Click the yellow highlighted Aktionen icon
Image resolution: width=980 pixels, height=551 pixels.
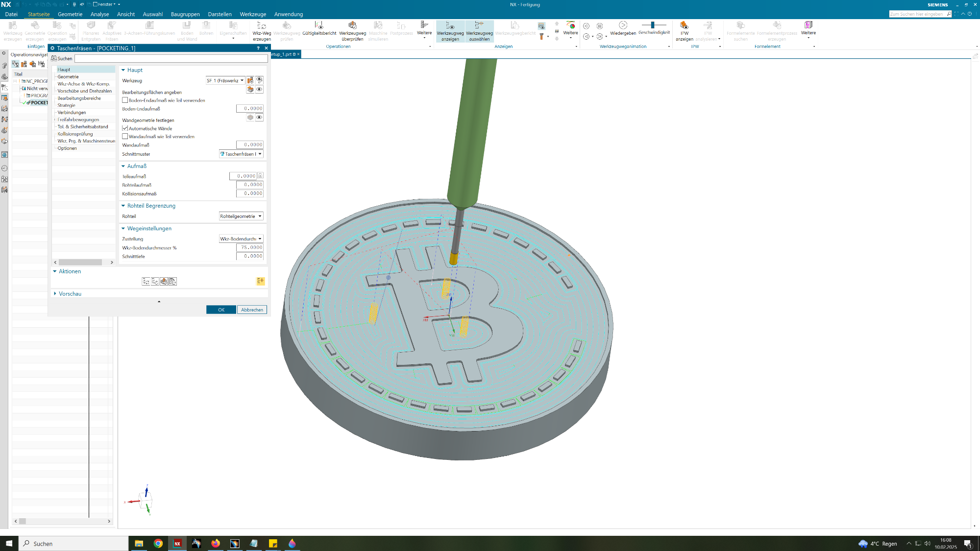(260, 281)
